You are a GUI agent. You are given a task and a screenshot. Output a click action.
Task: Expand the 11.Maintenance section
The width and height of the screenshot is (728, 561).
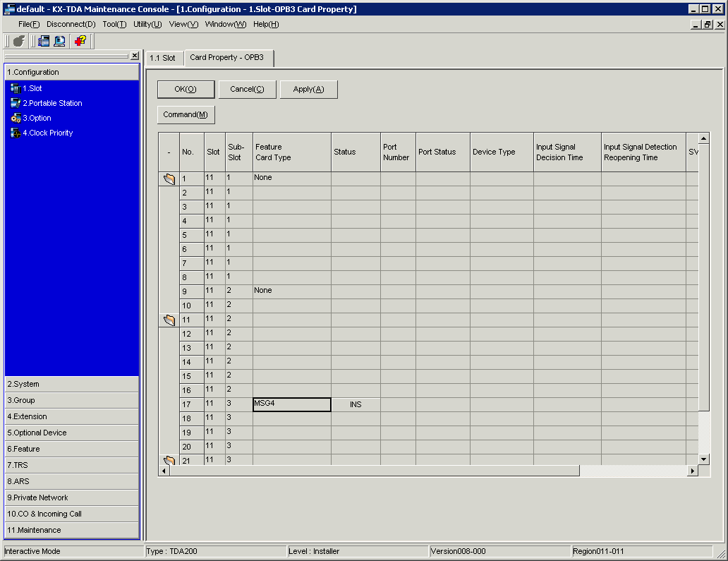coord(72,530)
